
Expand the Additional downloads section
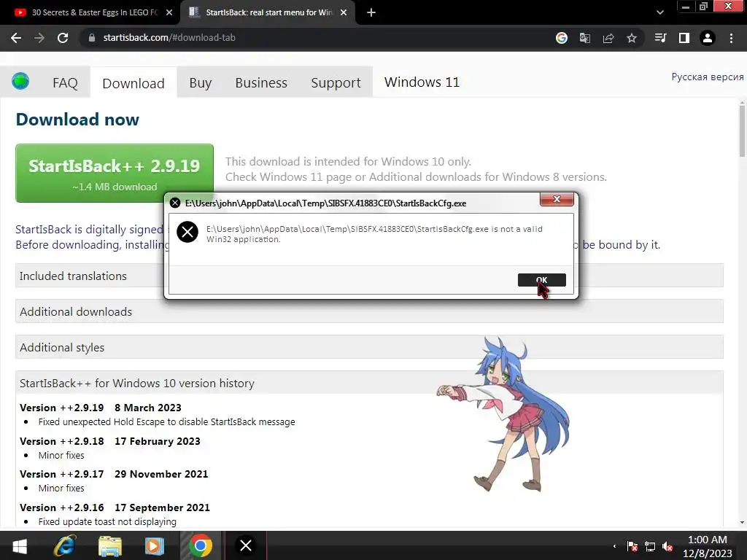point(369,311)
